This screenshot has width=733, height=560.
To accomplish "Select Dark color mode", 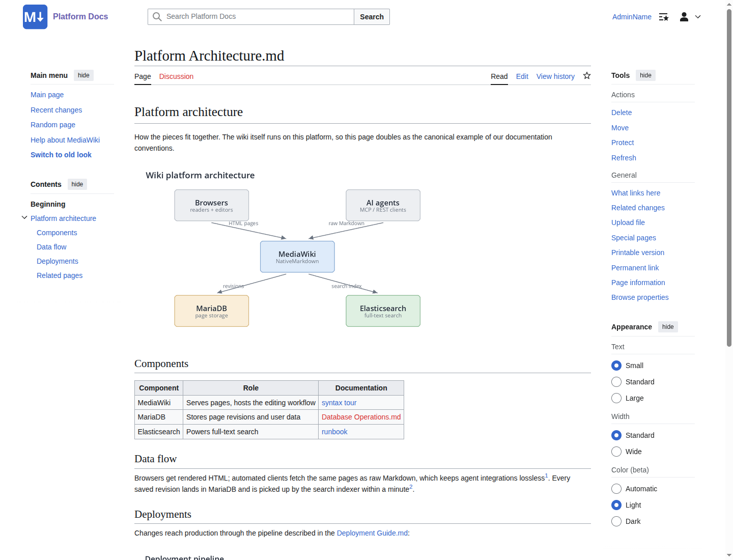I will [616, 521].
